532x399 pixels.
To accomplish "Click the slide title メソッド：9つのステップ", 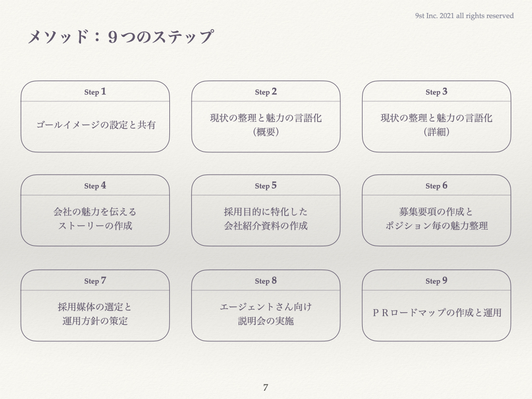I will click(x=120, y=37).
